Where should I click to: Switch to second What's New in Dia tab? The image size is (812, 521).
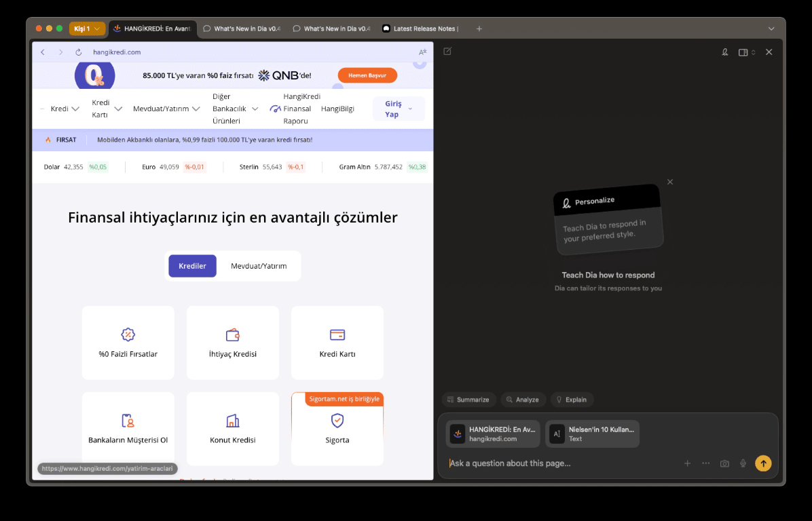point(331,29)
